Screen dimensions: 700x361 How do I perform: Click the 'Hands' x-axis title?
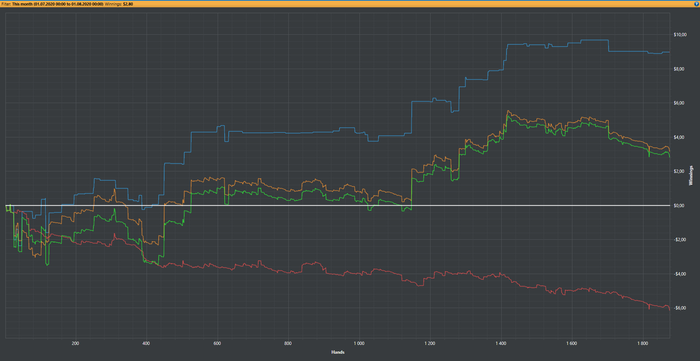(x=338, y=352)
